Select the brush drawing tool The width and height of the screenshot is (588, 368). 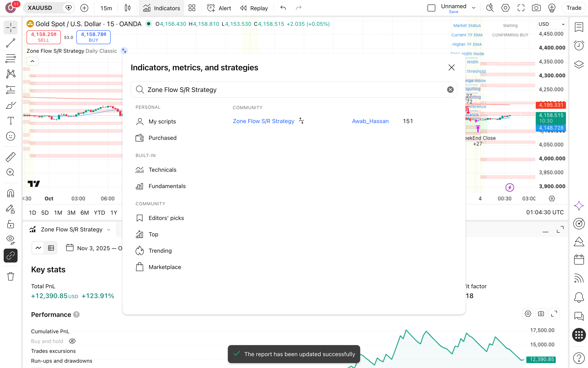click(10, 105)
